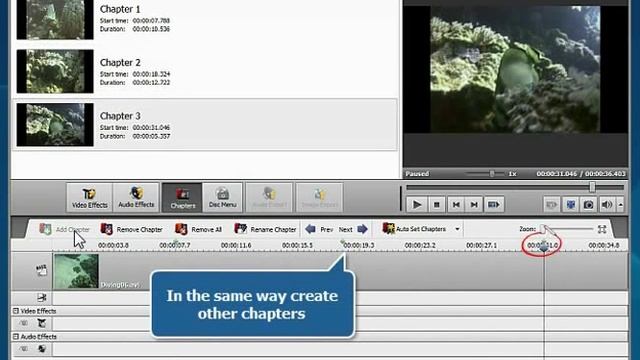Expand Auto Set Chapters dropdown arrow
Viewport: 640px width, 360px height.
457,229
